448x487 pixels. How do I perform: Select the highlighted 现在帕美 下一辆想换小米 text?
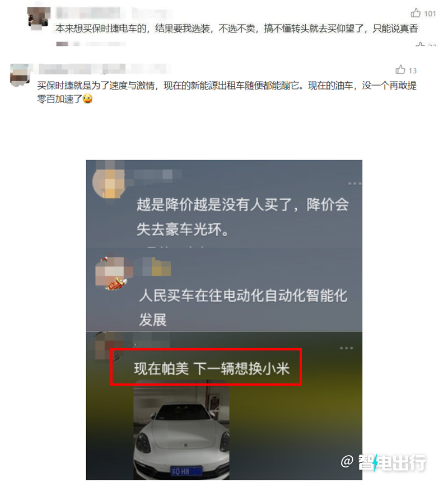click(x=212, y=369)
